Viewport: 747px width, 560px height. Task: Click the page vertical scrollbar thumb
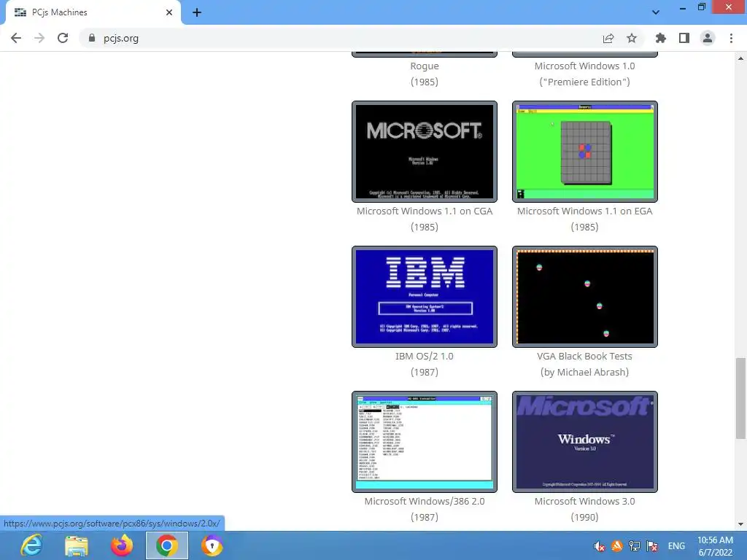740,399
